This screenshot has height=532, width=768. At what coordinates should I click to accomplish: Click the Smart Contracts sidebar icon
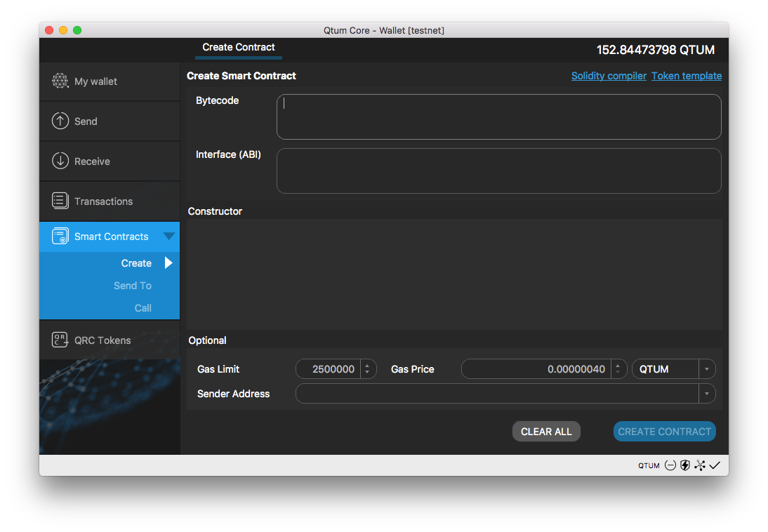(60, 236)
